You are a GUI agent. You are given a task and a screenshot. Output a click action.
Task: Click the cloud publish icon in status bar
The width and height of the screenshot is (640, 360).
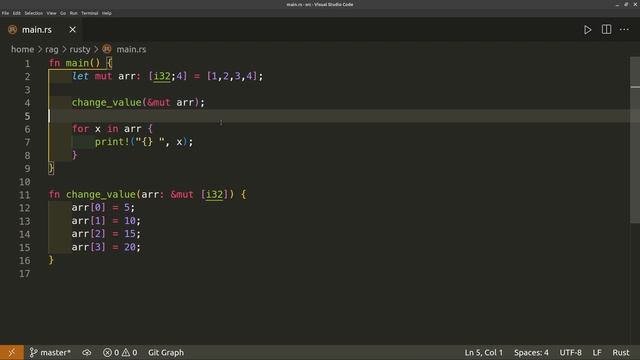[x=87, y=352]
